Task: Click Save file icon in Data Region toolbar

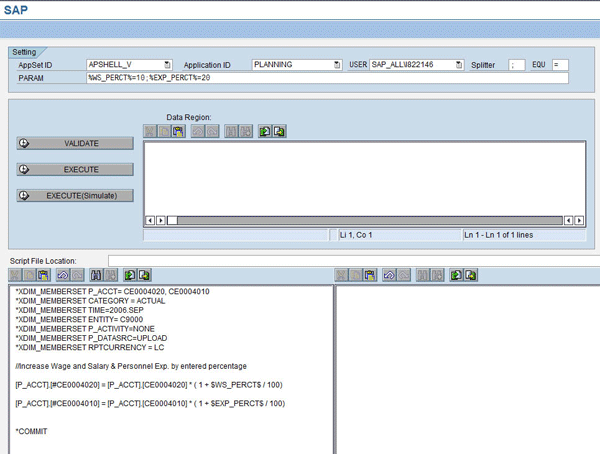Action: click(280, 131)
